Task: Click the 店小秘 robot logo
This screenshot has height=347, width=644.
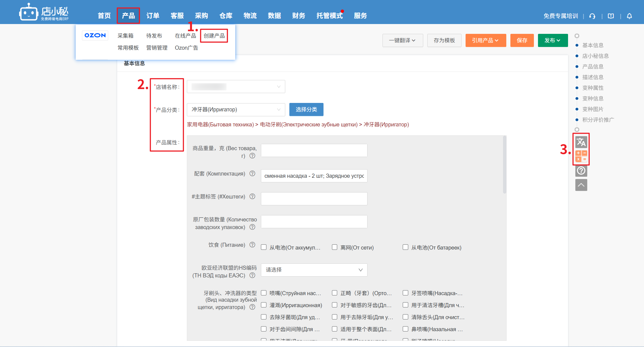Action: (28, 13)
